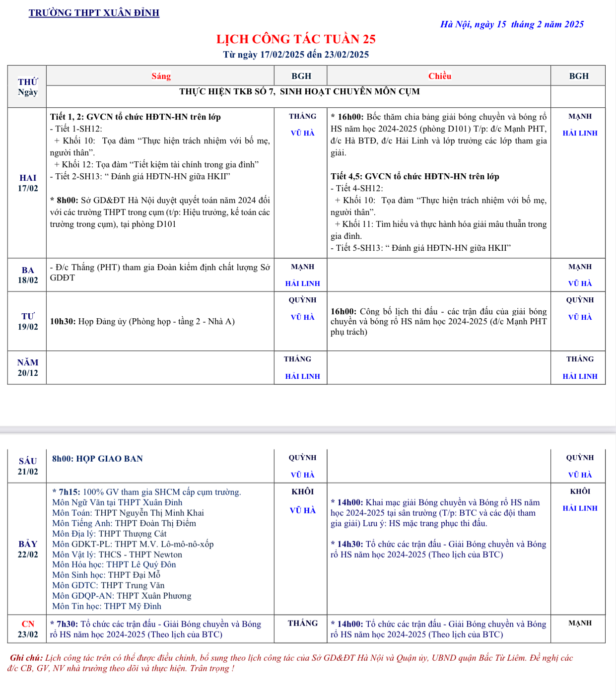Viewport: 616px width, 698px height.
Task: Click the school name TRƯỜNG THPT XUÂN ĐỈNH
Action: tap(94, 13)
